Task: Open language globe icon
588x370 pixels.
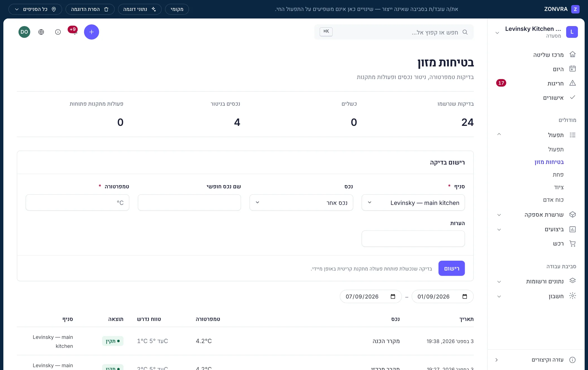Action: tap(41, 32)
